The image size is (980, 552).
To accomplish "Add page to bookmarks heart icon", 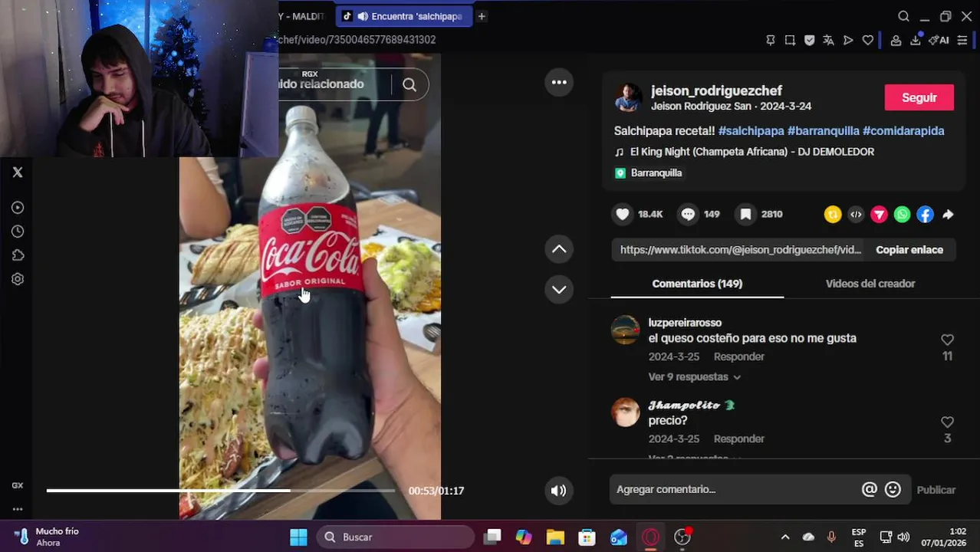I will point(867,40).
